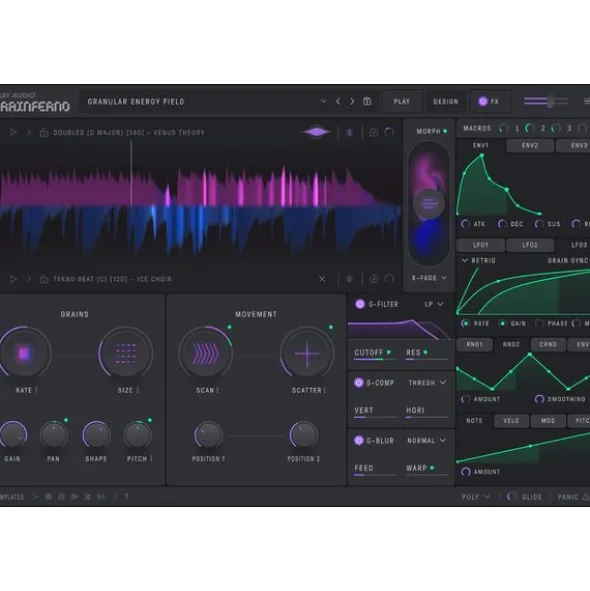
Task: Click the Vert slider bar
Action: coord(375,417)
